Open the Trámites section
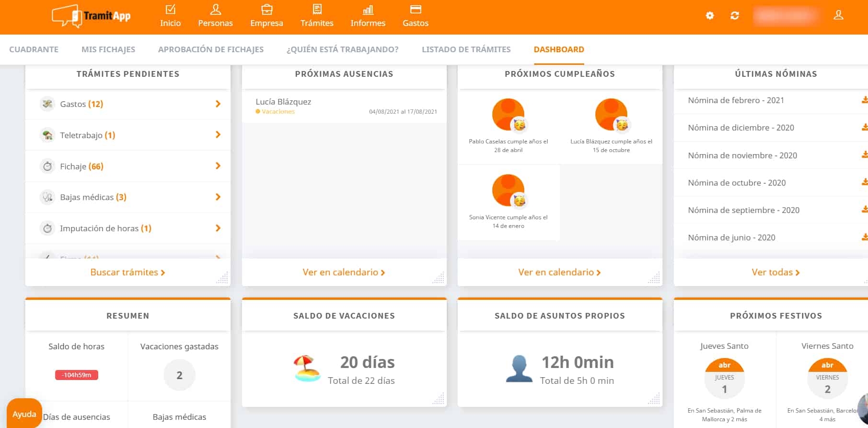Viewport: 868px width, 428px height. click(317, 16)
